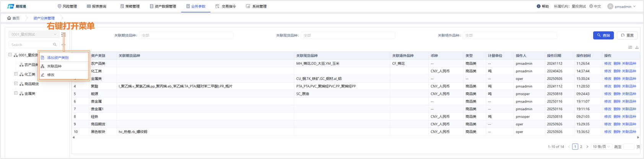Click the 重置 reset button
Screen dimensions: 644x159
627,36
